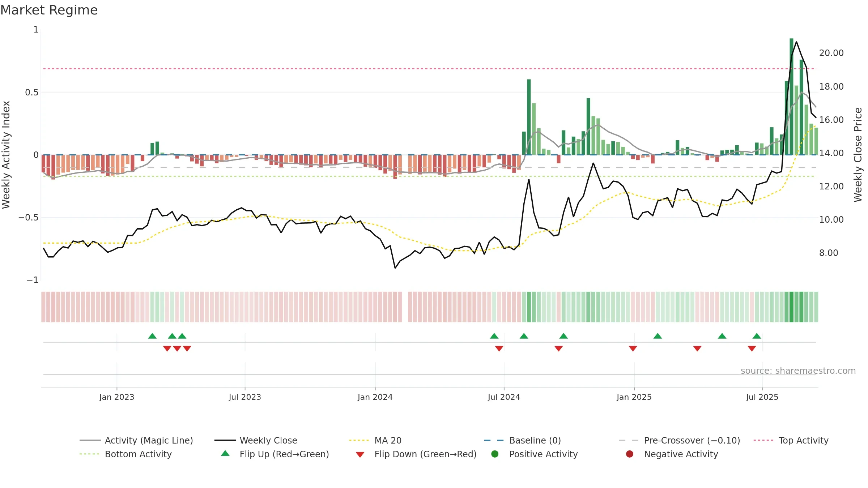Click the green Flip Up triangle just after Jan 2025

(x=658, y=336)
